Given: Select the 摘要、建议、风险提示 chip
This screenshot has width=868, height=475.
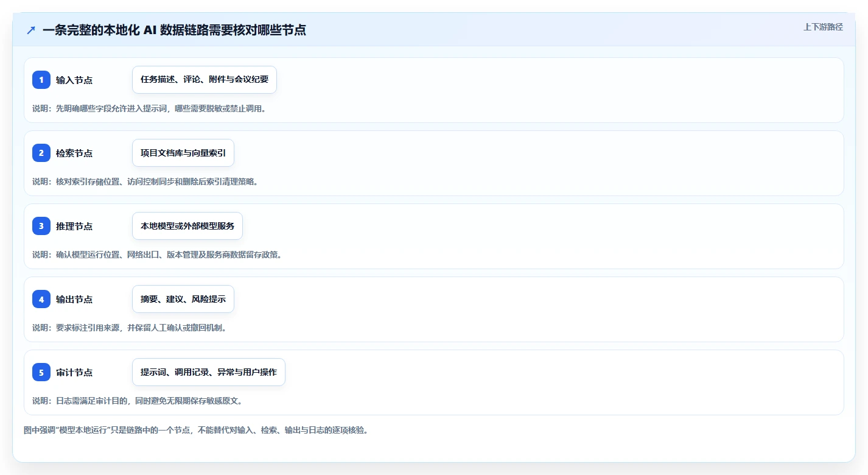Looking at the screenshot, I should tap(183, 299).
